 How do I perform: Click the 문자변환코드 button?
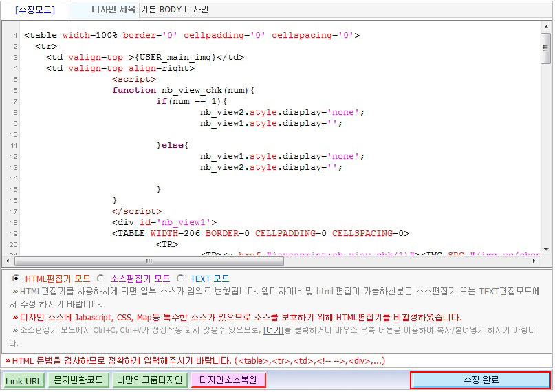78,380
